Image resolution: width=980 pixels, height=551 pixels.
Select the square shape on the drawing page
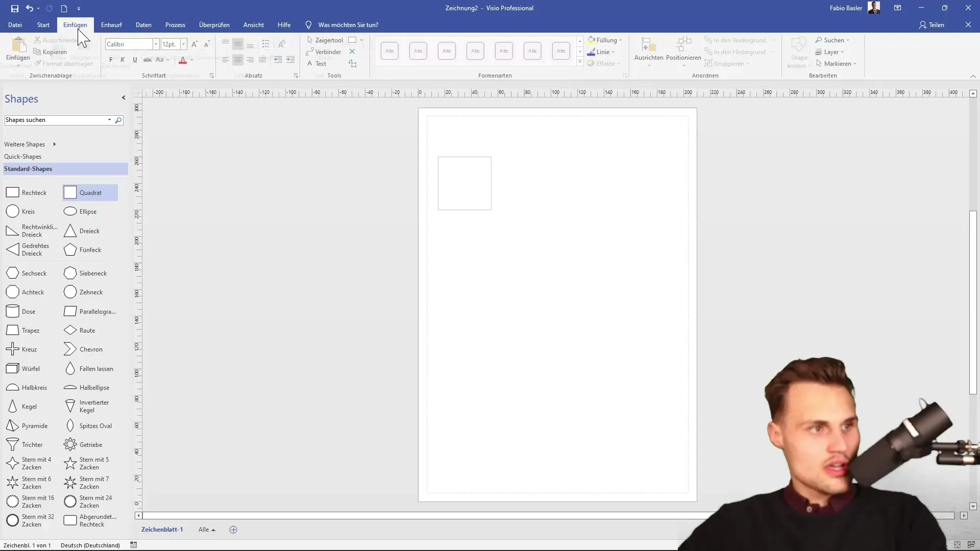pos(464,183)
